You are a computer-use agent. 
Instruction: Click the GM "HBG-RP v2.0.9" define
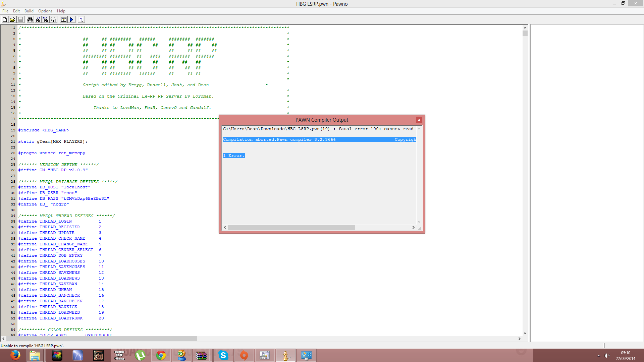[53, 170]
